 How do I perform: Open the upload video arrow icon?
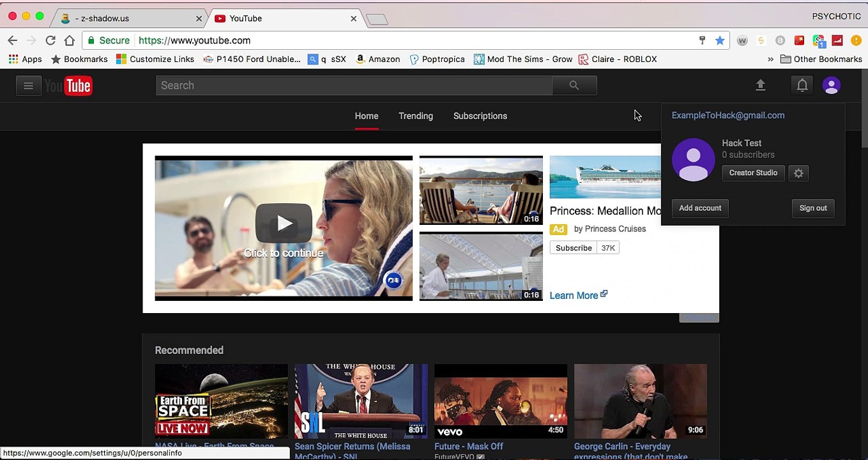[760, 85]
